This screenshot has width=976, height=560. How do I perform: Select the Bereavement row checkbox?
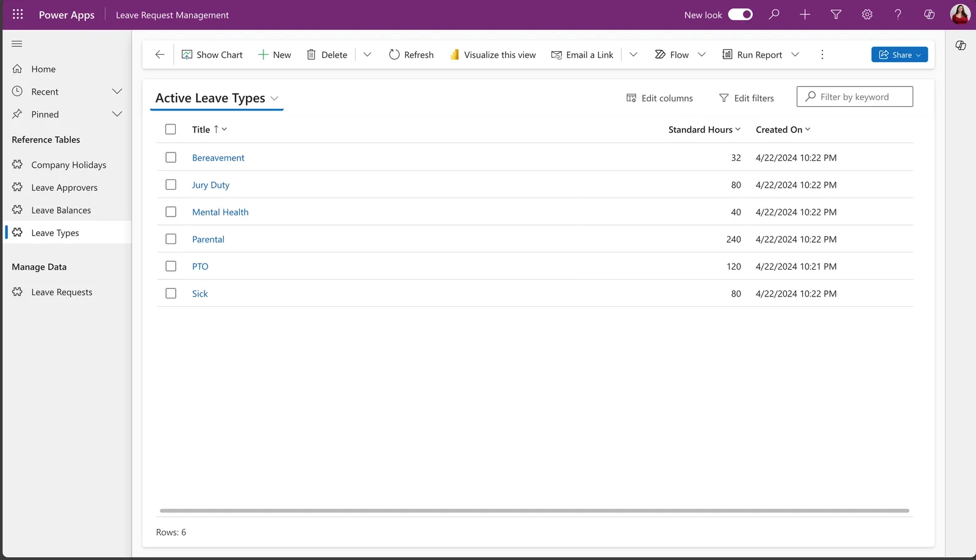tap(171, 157)
